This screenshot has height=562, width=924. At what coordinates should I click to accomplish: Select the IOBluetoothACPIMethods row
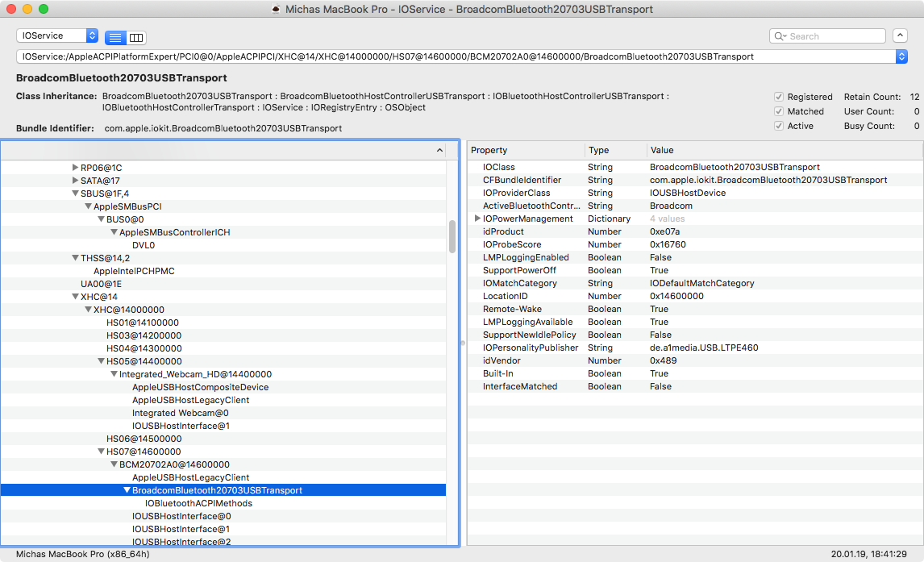point(223,503)
